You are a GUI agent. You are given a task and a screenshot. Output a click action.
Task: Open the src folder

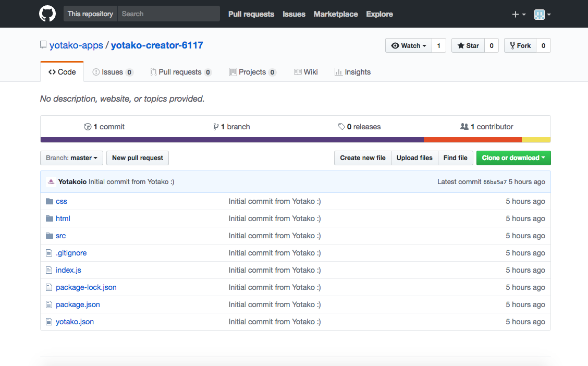[61, 236]
